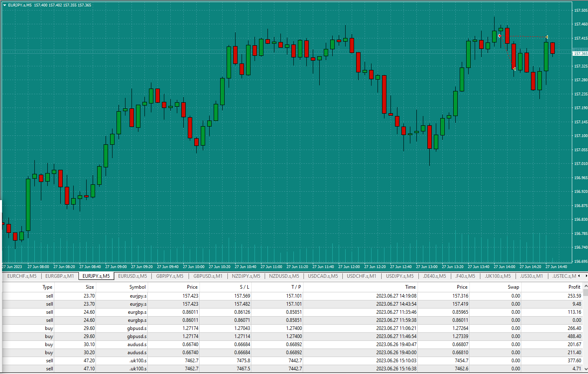The image size is (588, 374).
Task: Select the trade closed at 2023.06.27 14:19:08
Action: [x=292, y=296]
